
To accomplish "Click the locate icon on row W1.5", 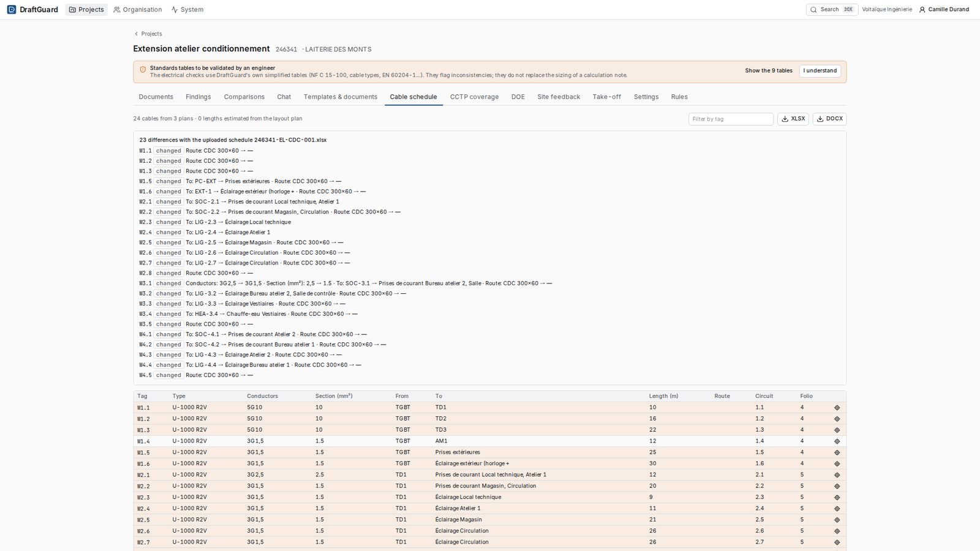I will click(837, 452).
